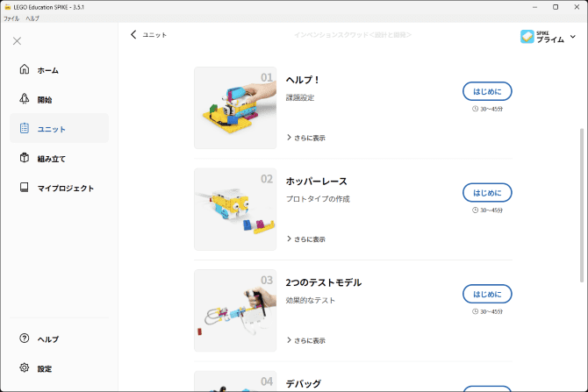Click the ユニット clipboard icon
The image size is (588, 392).
click(x=25, y=129)
